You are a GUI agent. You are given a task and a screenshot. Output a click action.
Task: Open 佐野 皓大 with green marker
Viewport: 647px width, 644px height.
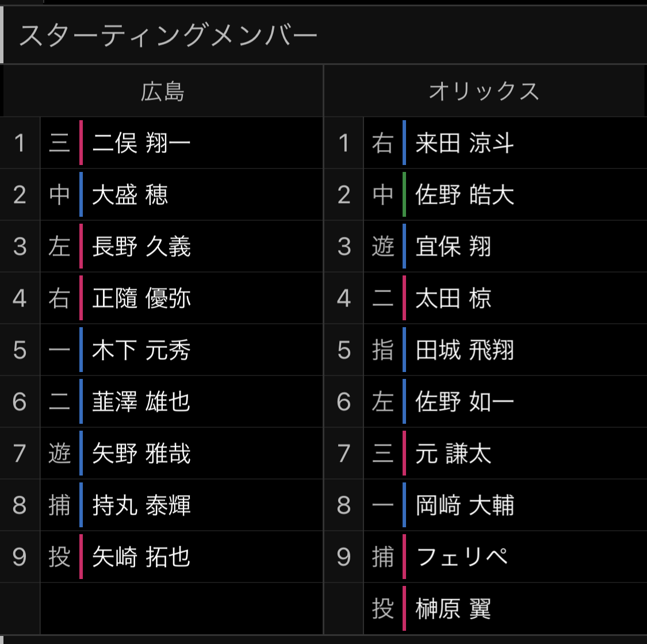pyautogui.click(x=465, y=195)
